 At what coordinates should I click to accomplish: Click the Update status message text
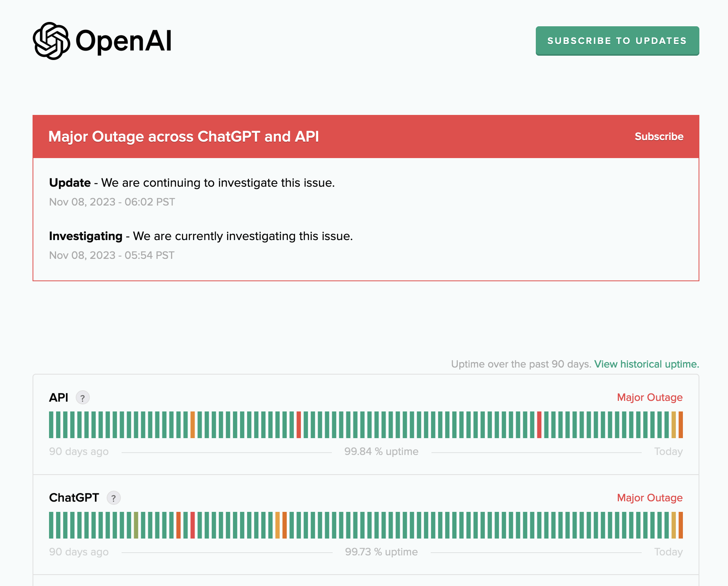pyautogui.click(x=192, y=183)
